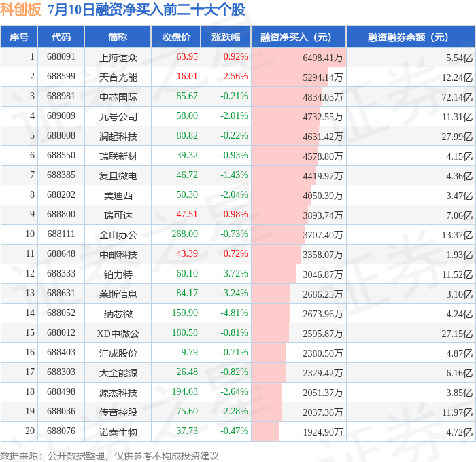Click closing price 194.63

[184, 392]
